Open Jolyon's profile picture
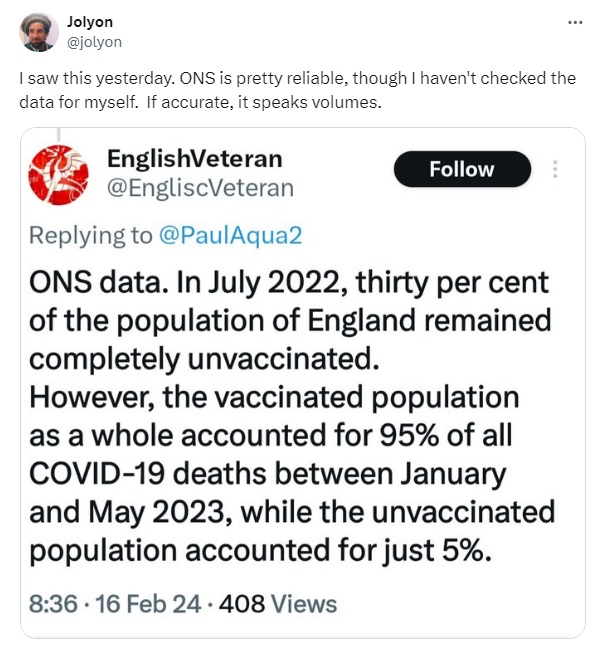 coord(39,32)
